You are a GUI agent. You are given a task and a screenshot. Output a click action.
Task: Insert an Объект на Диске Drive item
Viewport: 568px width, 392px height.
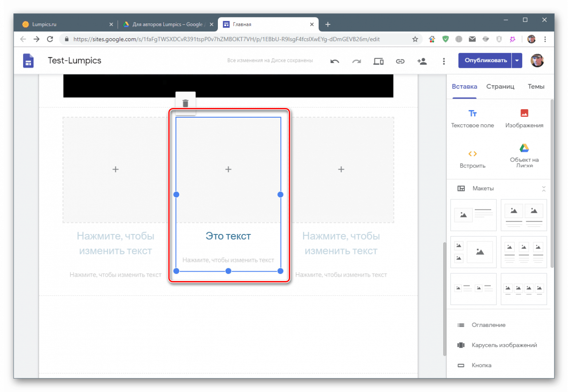coord(524,156)
